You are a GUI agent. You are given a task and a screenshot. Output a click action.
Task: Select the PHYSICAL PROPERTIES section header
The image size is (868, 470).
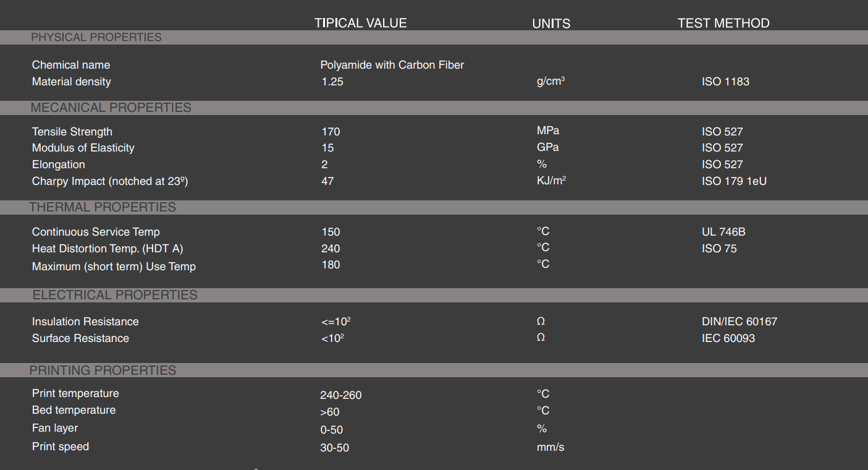96,38
